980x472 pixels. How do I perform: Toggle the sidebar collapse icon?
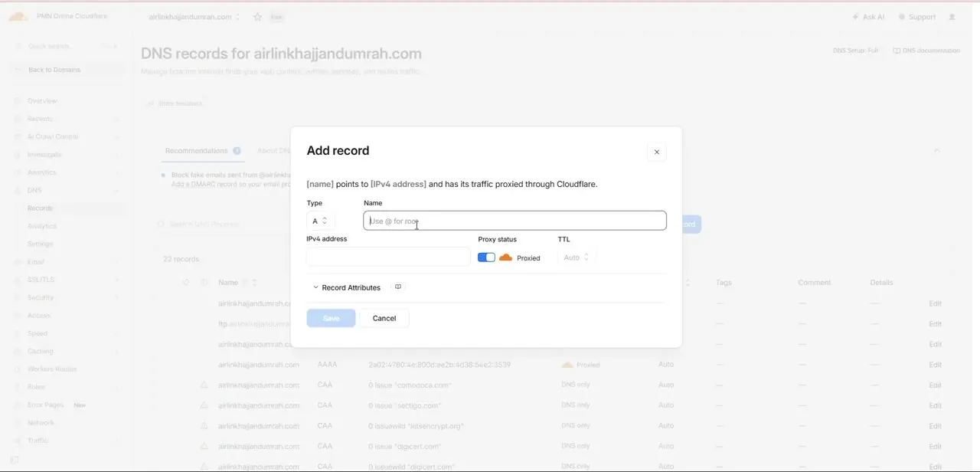(14, 460)
